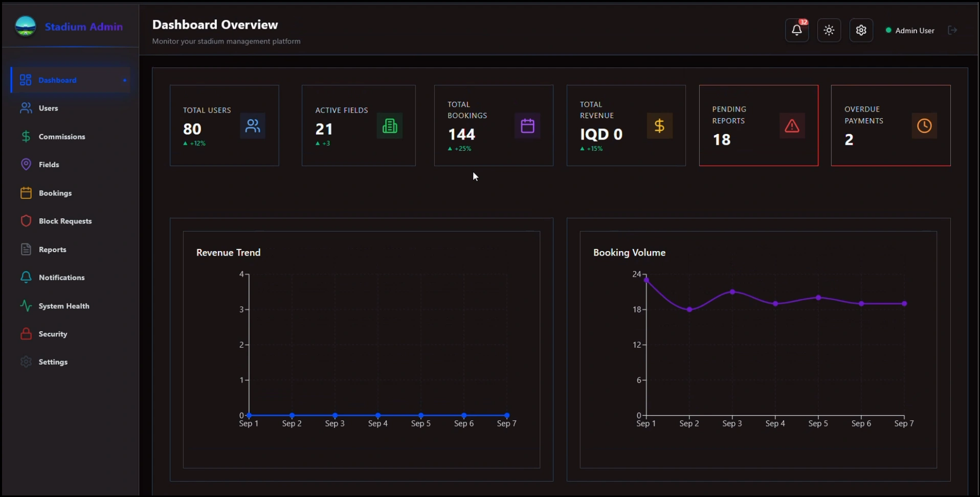Image resolution: width=980 pixels, height=497 pixels.
Task: Navigate to Reports in the sidebar
Action: (53, 250)
